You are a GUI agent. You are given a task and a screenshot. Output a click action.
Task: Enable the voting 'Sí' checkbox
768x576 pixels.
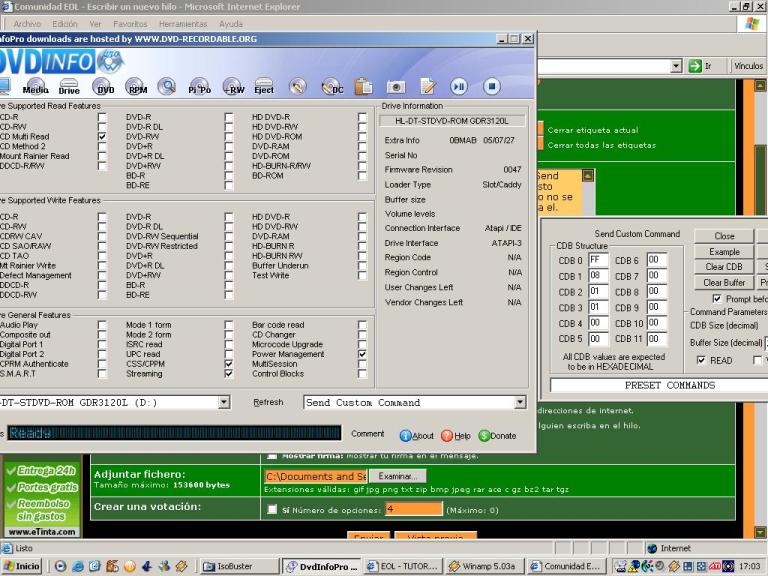[272, 509]
